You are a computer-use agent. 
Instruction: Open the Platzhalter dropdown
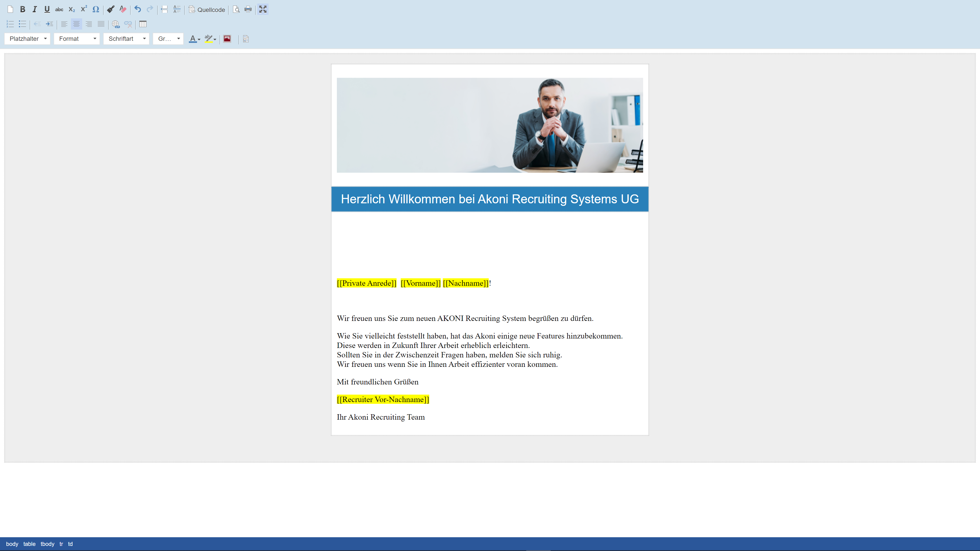click(27, 39)
